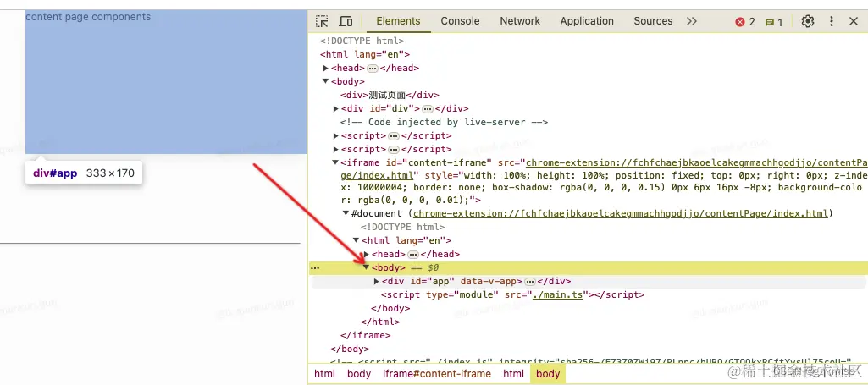This screenshot has height=385, width=868.
Task: Switch to the Console tab
Action: (x=460, y=21)
